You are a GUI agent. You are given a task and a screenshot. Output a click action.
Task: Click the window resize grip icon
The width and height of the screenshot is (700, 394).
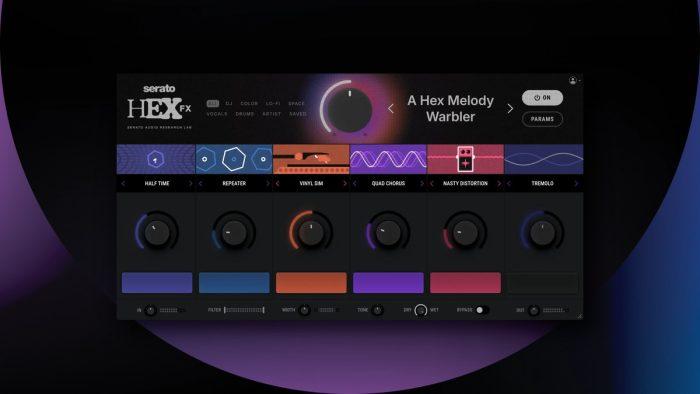pyautogui.click(x=579, y=316)
